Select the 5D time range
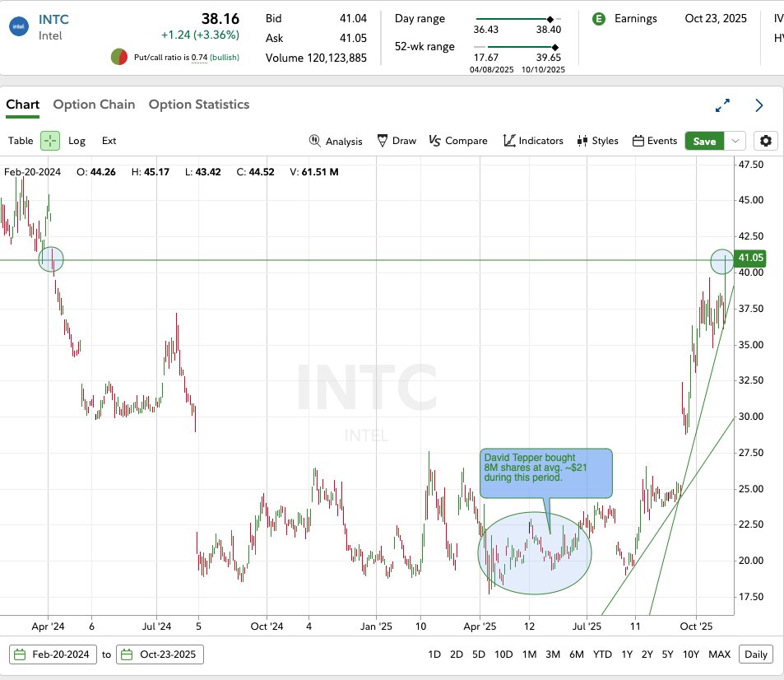This screenshot has width=784, height=680. [x=479, y=654]
